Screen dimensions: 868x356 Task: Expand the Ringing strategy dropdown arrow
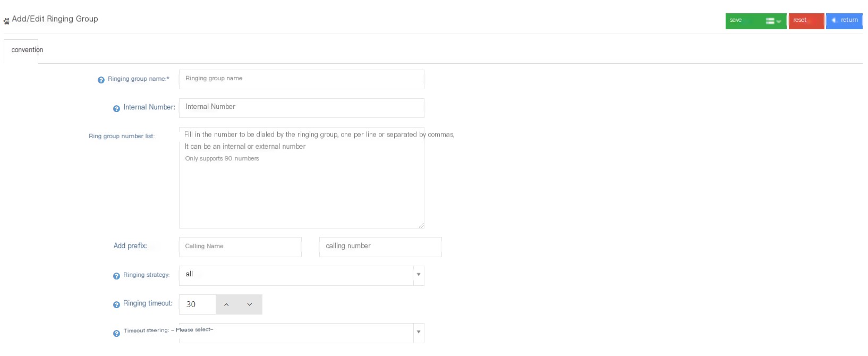point(419,275)
